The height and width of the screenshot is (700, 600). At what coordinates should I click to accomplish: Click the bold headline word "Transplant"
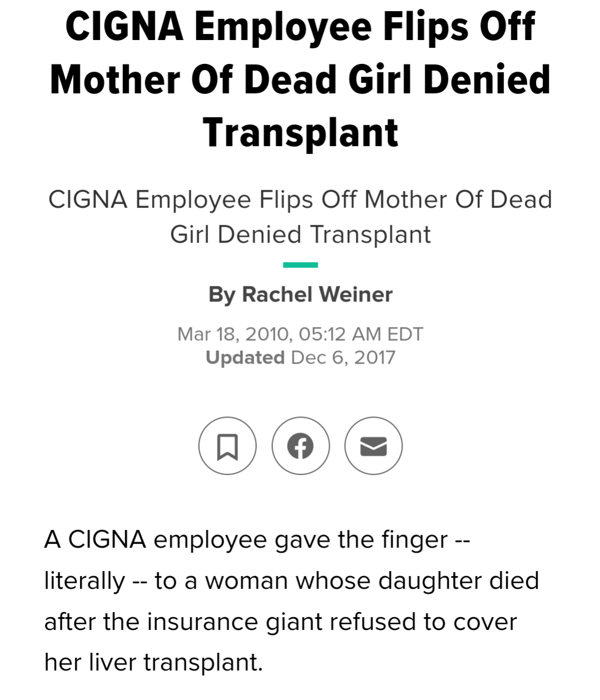coord(300,132)
